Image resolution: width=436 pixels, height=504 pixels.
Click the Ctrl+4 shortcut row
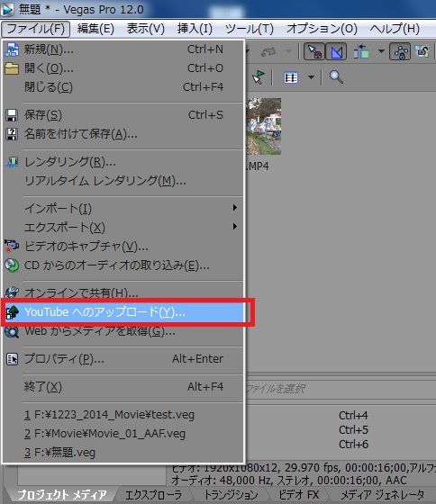coord(353,416)
